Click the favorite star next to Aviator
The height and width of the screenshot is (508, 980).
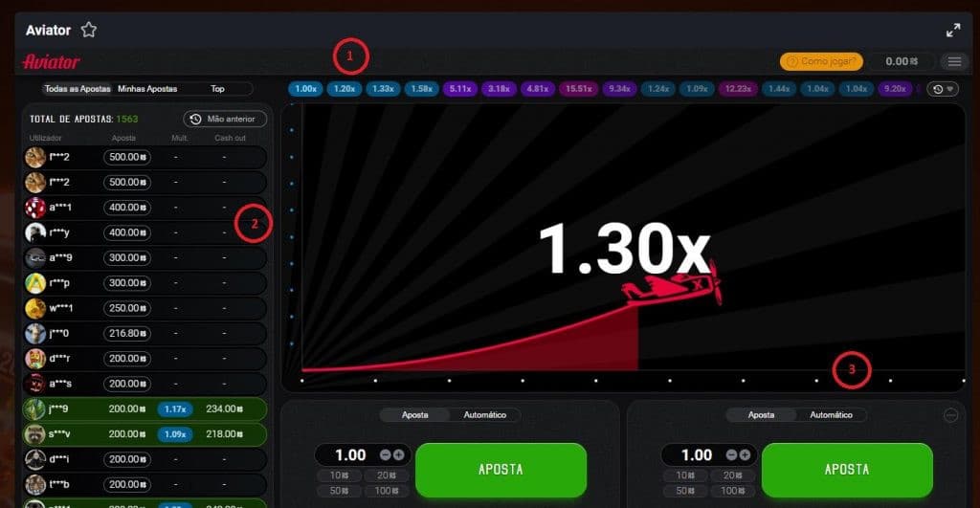(x=89, y=30)
